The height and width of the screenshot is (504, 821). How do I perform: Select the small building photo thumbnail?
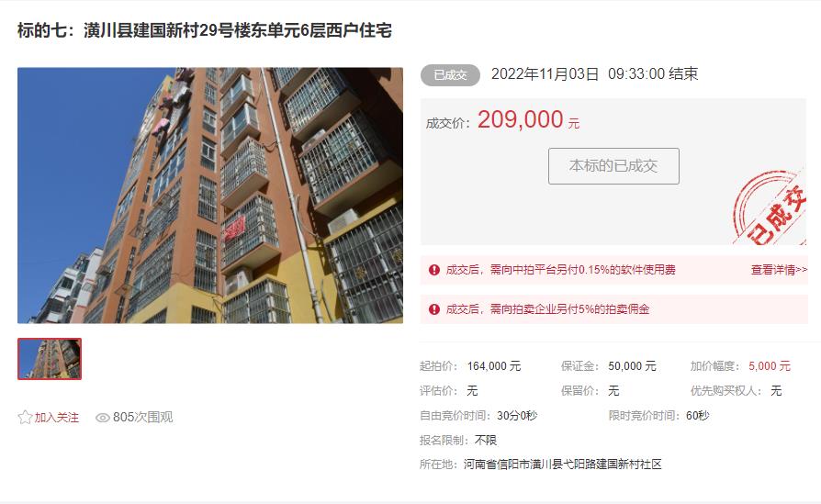pos(50,359)
